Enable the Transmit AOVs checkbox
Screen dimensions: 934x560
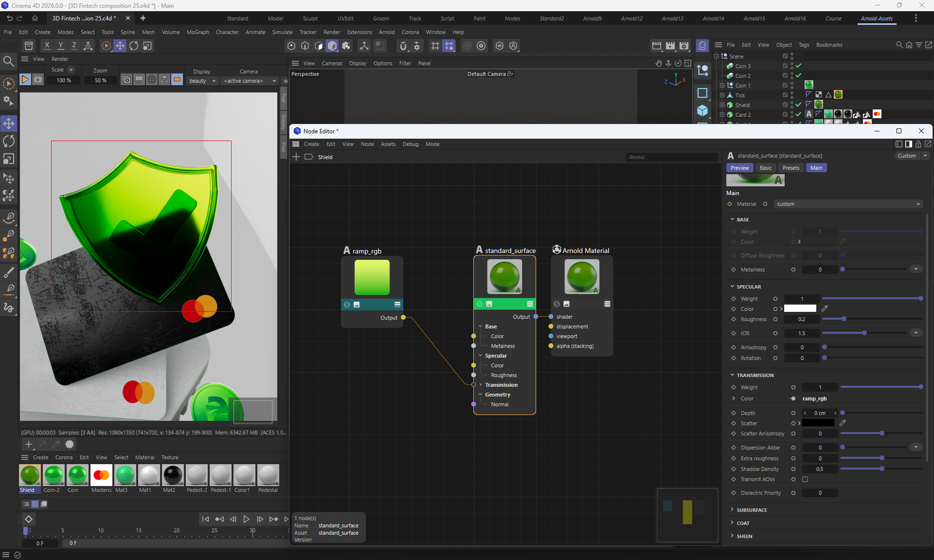[805, 479]
